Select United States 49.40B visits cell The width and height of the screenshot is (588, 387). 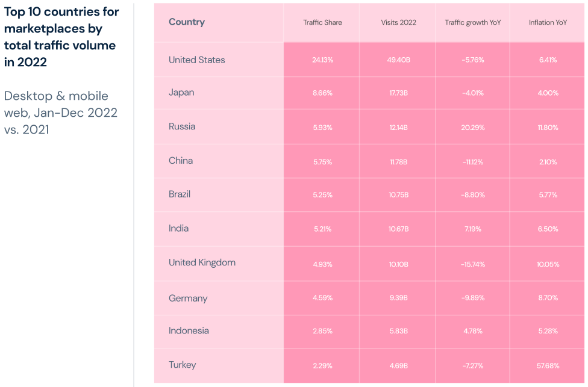398,60
